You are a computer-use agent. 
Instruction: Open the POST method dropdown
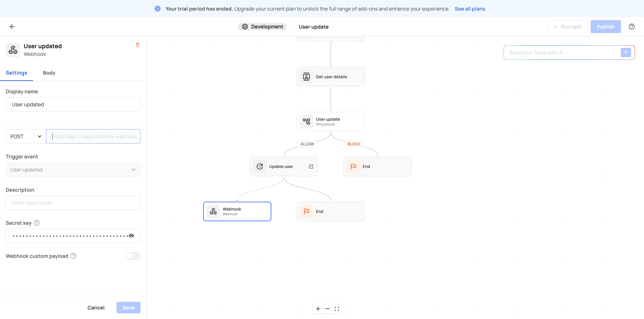(26, 136)
